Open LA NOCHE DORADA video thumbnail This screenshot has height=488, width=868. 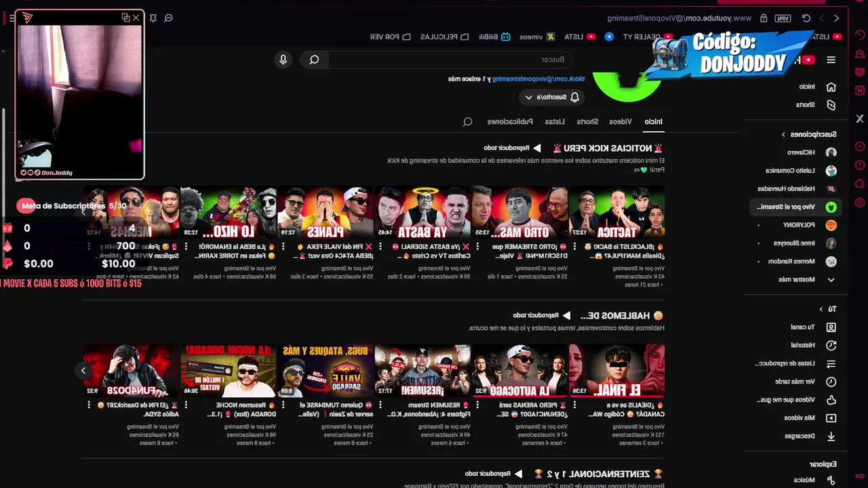pyautogui.click(x=229, y=370)
